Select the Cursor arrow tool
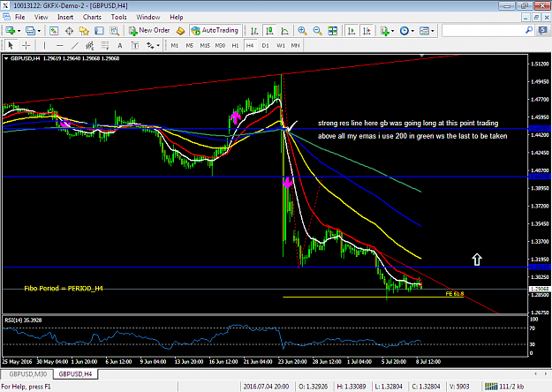The height and width of the screenshot is (392, 552). pos(11,45)
